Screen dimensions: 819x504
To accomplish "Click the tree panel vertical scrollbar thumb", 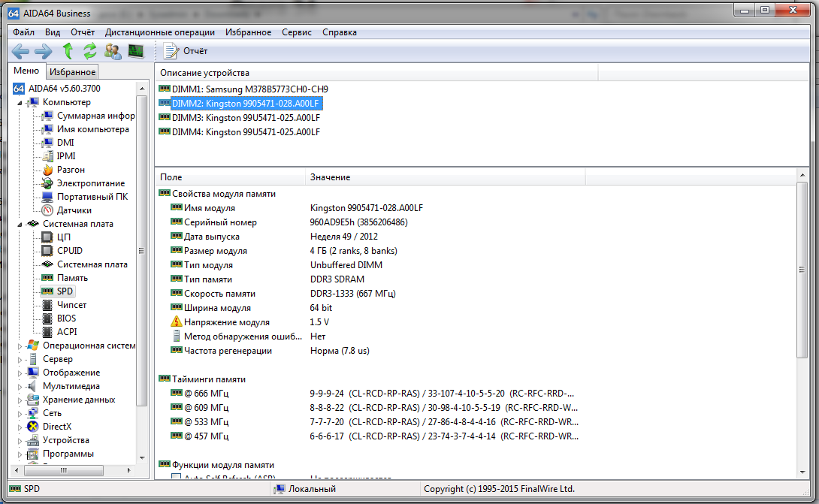I will click(x=141, y=250).
